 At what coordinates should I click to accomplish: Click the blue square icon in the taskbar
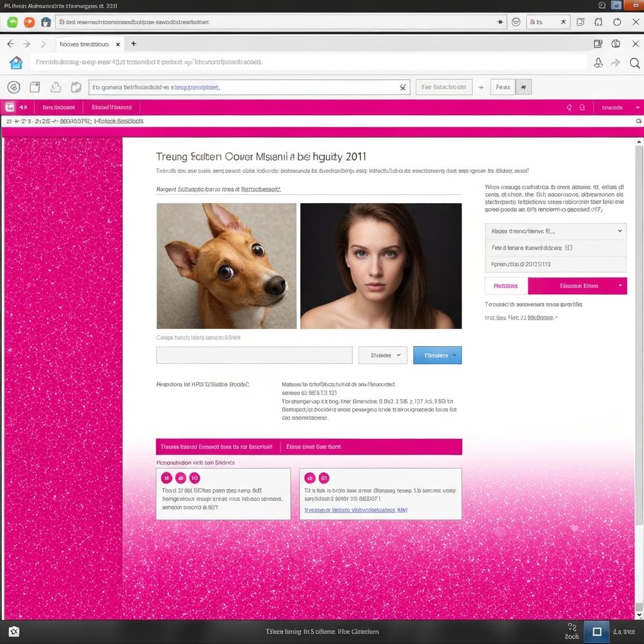click(x=597, y=631)
